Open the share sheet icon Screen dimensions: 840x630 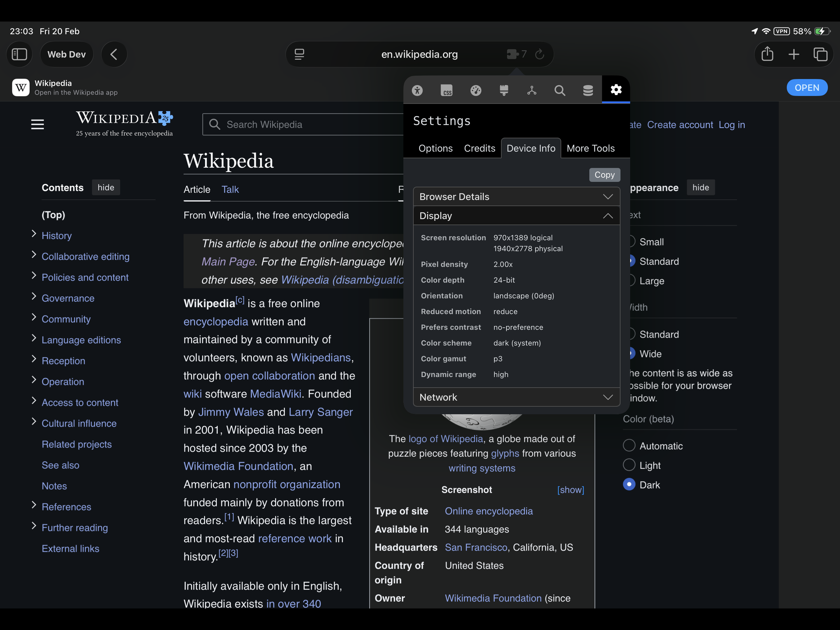click(767, 54)
